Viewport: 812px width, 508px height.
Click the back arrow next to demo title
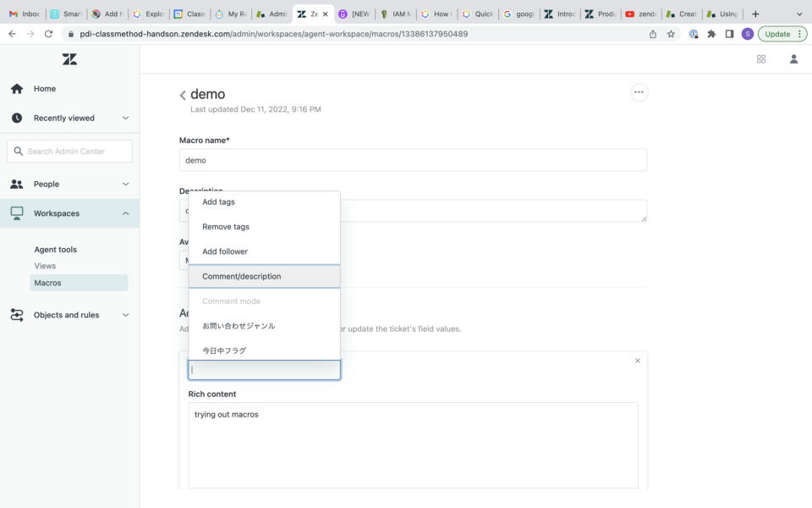point(183,94)
